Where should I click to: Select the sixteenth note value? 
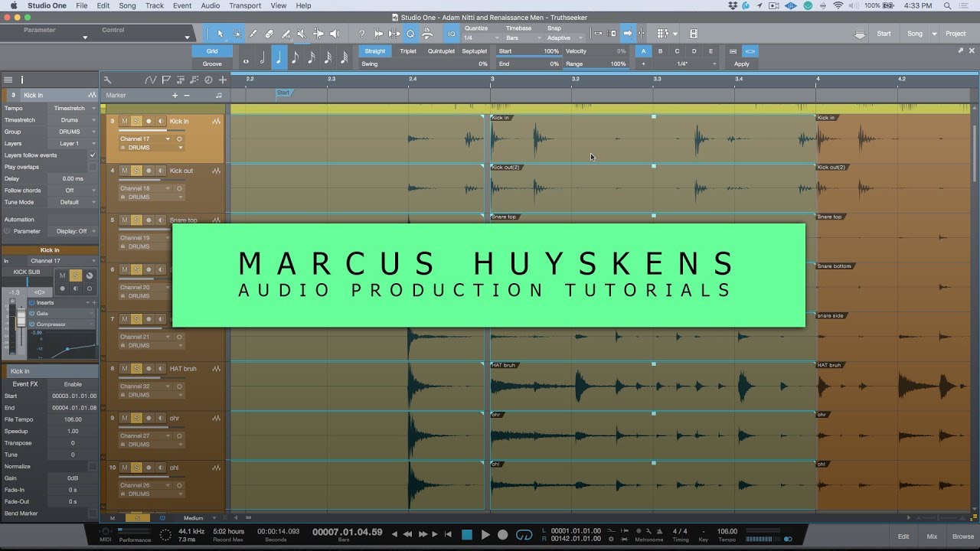click(x=311, y=58)
